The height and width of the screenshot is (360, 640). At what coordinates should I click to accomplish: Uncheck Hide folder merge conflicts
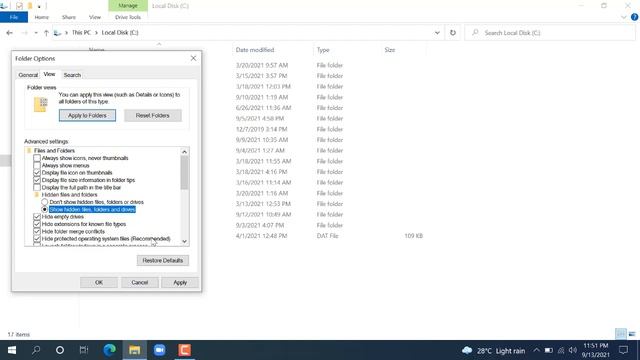(x=37, y=231)
